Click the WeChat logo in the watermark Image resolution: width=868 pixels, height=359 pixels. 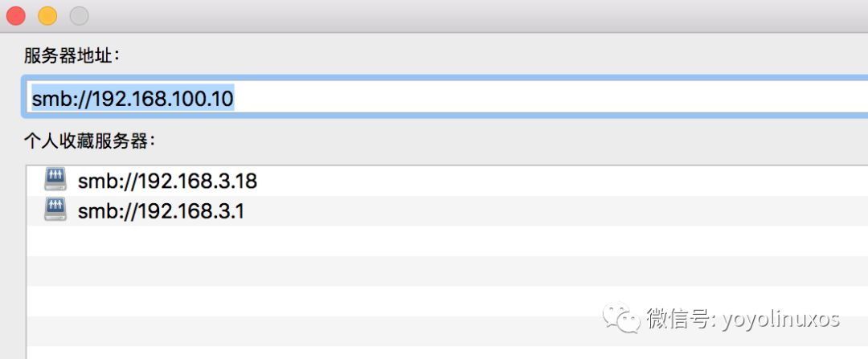[x=621, y=317]
